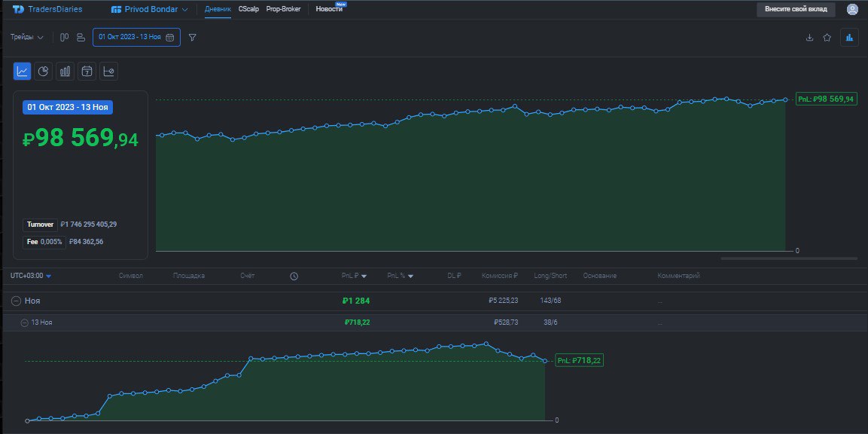This screenshot has height=434, width=868.
Task: Switch to the pie chart statistics view
Action: click(x=43, y=71)
